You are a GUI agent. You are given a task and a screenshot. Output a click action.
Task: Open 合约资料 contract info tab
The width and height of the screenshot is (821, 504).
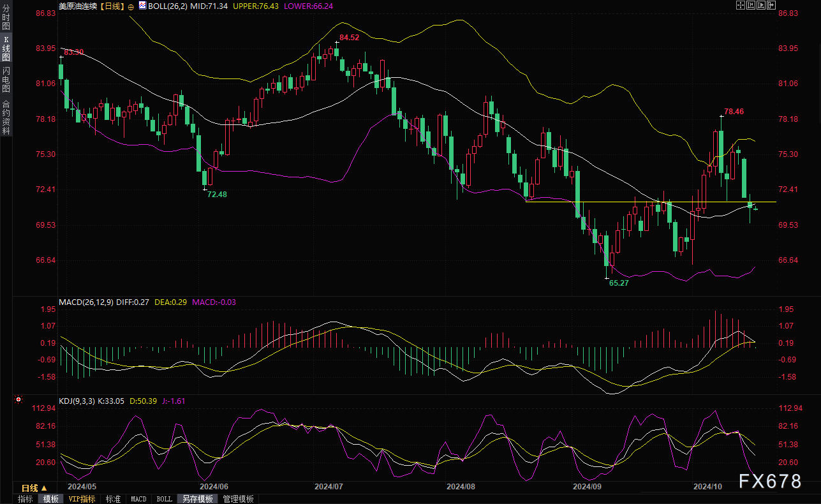(x=6, y=117)
